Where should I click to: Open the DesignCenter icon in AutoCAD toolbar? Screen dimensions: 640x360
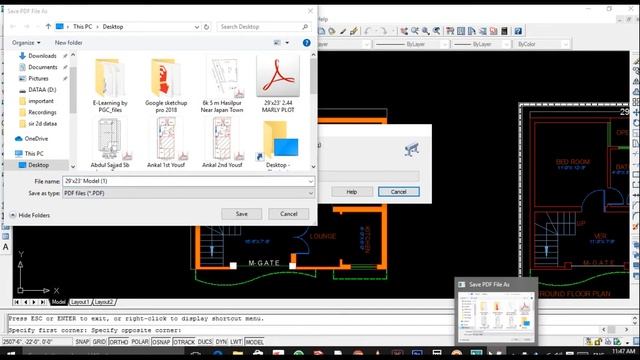tap(461, 31)
